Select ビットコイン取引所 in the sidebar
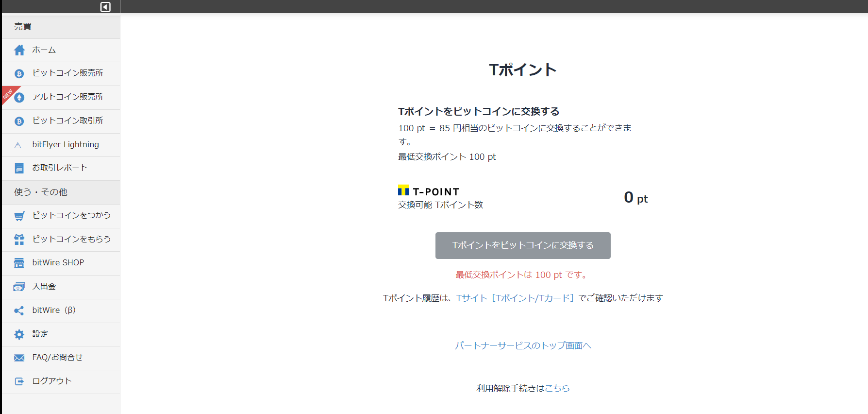This screenshot has height=414, width=868. tap(61, 121)
